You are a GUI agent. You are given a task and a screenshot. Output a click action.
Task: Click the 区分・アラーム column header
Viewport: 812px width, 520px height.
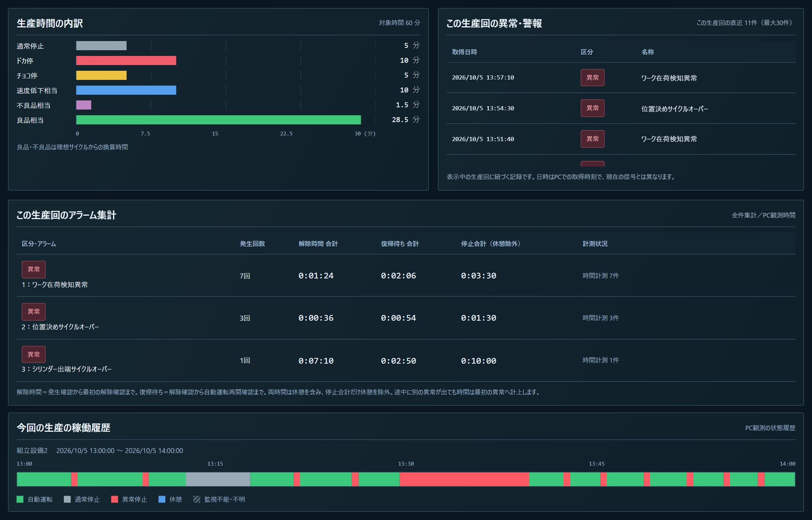[39, 244]
